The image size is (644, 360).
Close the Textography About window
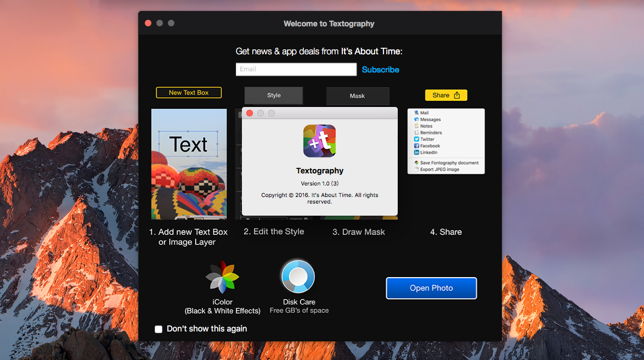[x=249, y=113]
